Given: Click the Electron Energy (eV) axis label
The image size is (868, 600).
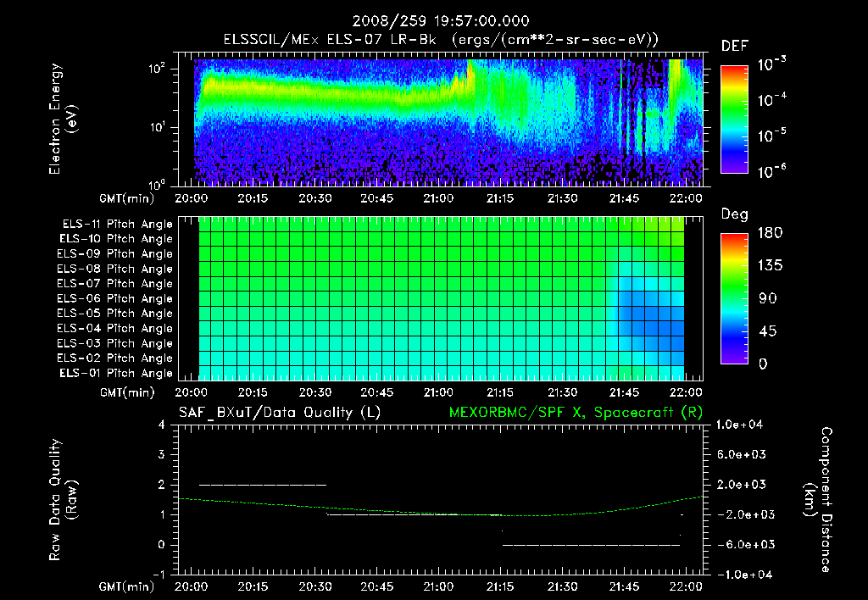Looking at the screenshot, I should pos(63,119).
